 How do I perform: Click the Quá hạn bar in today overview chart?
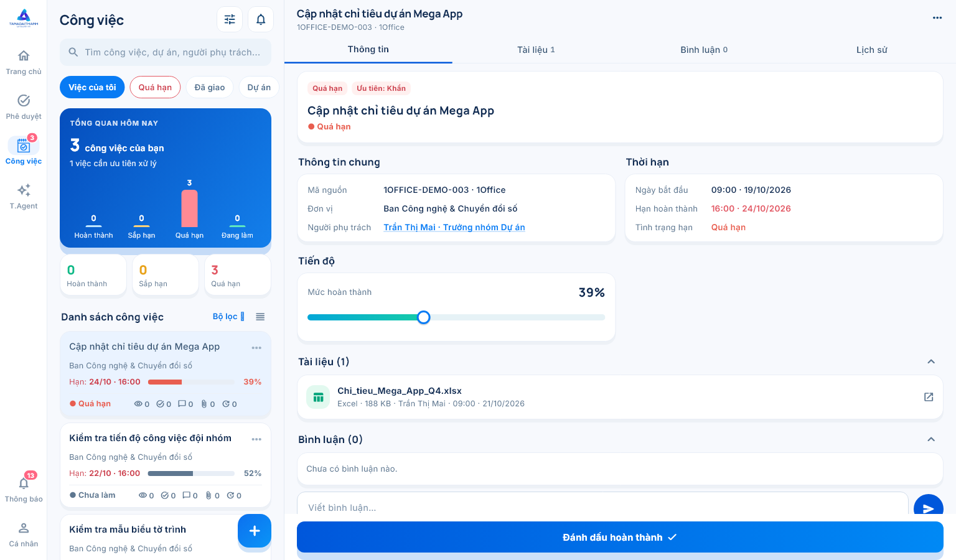[x=189, y=208]
